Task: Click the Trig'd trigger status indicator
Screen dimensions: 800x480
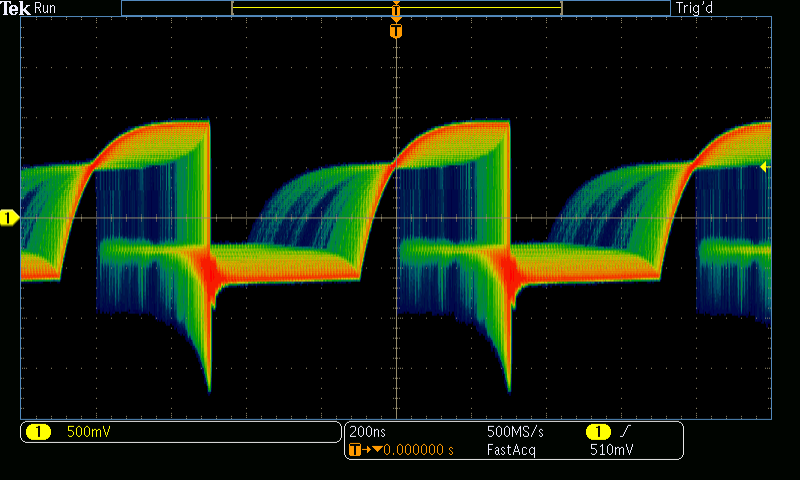Action: click(x=694, y=8)
